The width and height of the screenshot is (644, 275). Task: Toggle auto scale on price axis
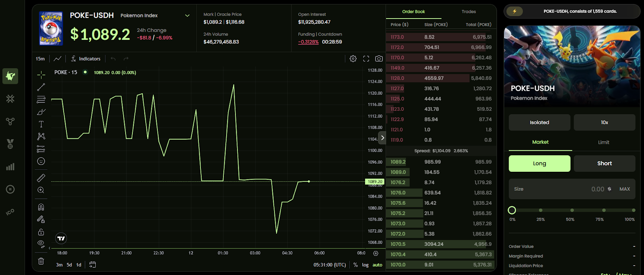(377, 265)
